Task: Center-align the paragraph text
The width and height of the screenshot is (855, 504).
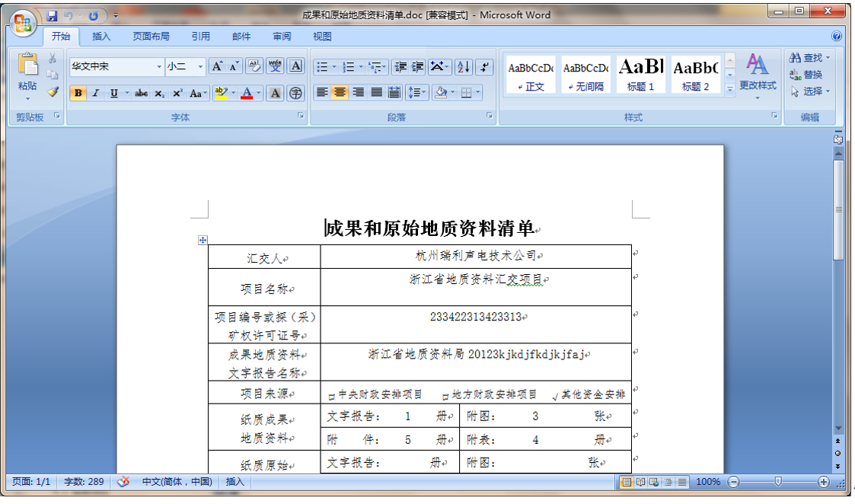Action: click(x=340, y=93)
